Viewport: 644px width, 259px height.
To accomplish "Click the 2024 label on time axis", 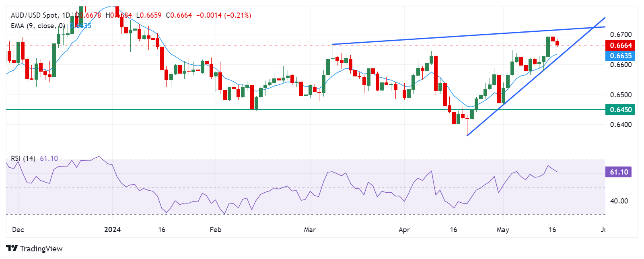I will tap(112, 230).
